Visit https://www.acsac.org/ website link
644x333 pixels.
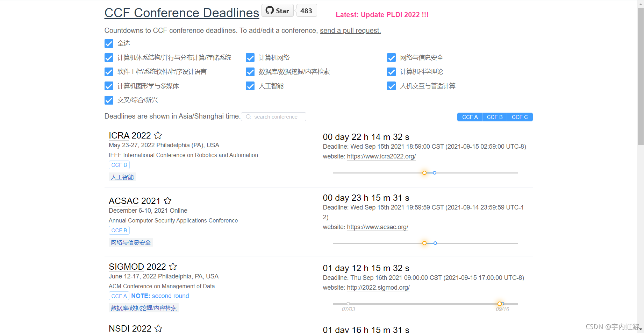378,227
